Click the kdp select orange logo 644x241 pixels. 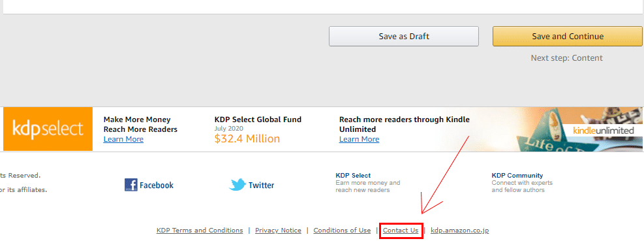(x=48, y=129)
